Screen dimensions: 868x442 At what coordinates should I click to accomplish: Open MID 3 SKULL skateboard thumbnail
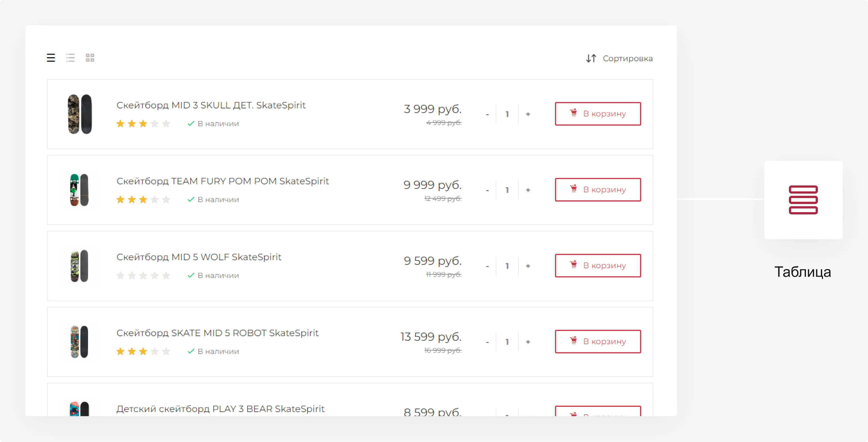tap(80, 114)
